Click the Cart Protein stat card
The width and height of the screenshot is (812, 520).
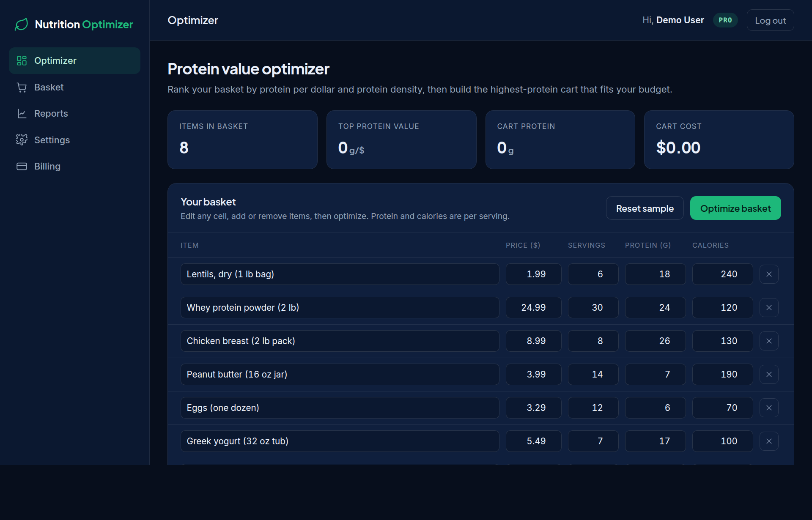560,140
